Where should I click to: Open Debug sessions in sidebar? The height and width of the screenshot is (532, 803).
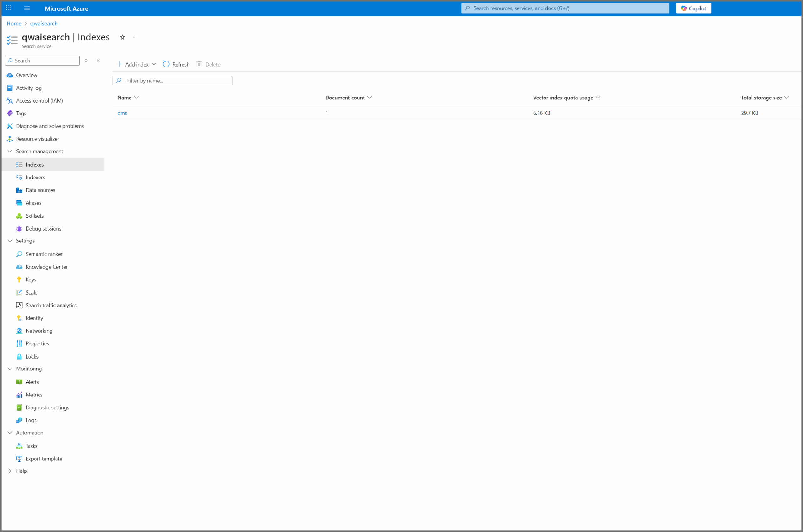tap(43, 229)
